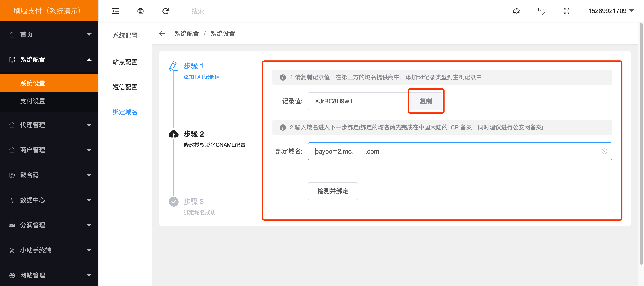
Task: Expand the 小助手终端 menu arrow
Action: coord(89,250)
